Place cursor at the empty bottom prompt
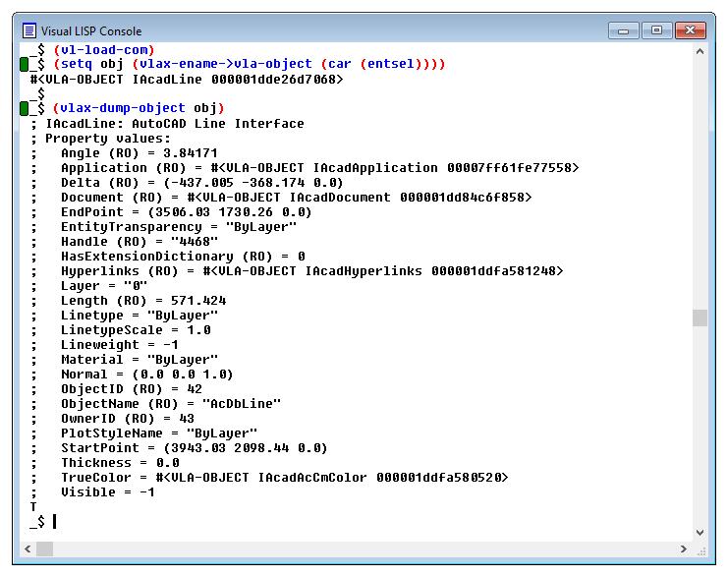 click(x=55, y=522)
